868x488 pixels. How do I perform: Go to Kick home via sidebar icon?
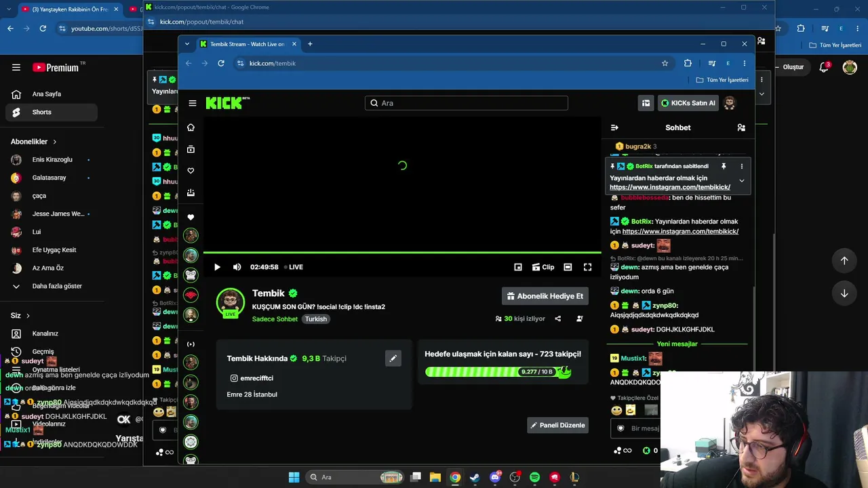191,127
